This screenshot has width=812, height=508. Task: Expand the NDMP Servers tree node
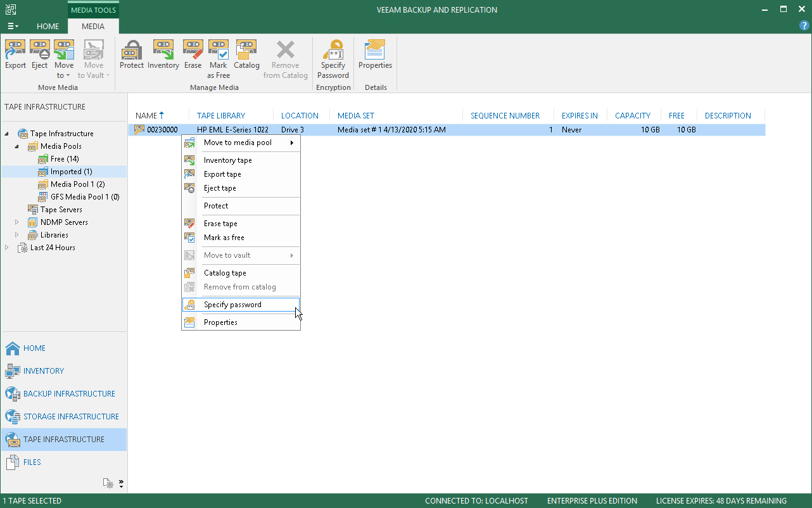point(17,222)
